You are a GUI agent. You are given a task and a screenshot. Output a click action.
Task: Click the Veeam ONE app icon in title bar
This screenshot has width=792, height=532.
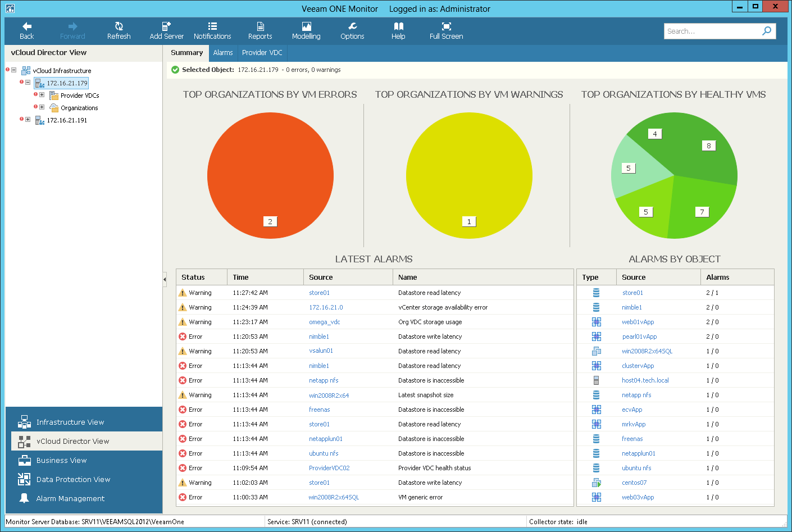[10, 8]
